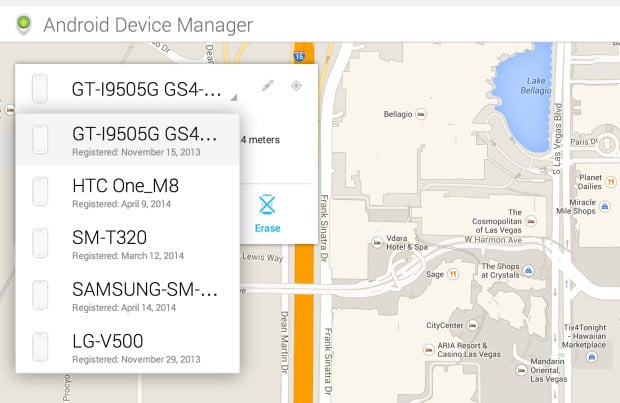
Task: Click Vdara Hotel & Spa hotel marker
Action: 377,242
